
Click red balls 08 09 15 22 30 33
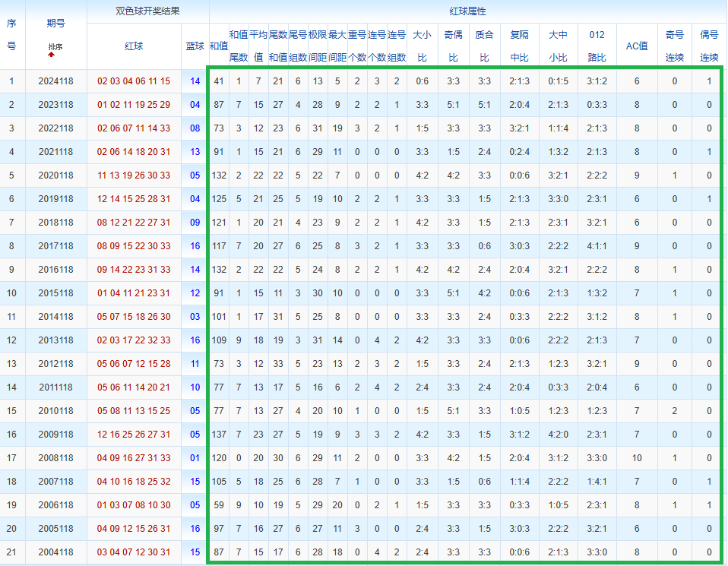point(134,246)
